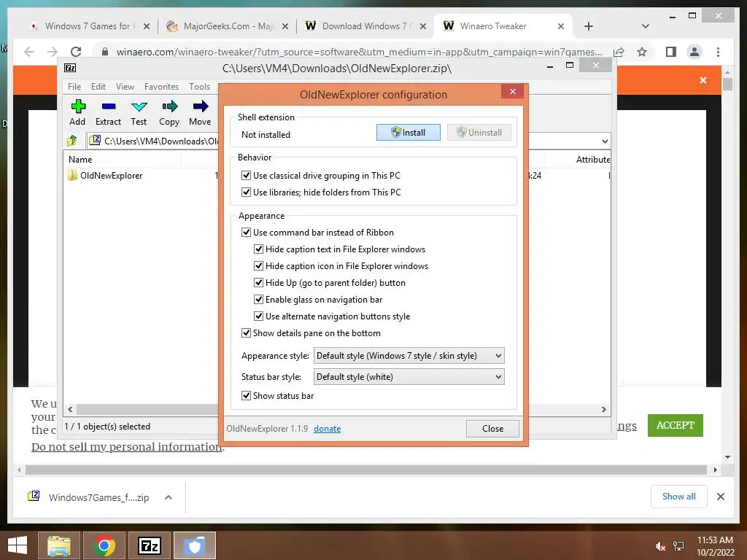The image size is (747, 560).
Task: Click the Copy icon in 7-Zip toolbar
Action: (x=169, y=106)
